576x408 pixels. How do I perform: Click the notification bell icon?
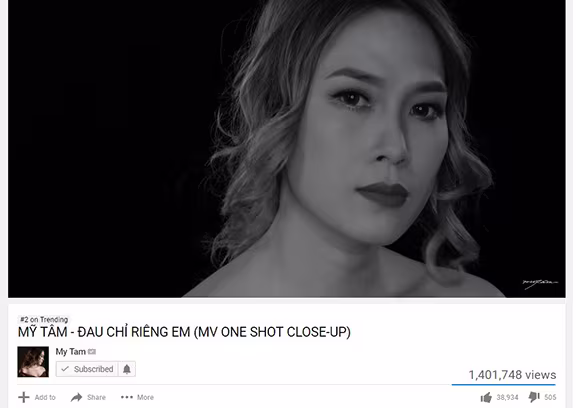[127, 369]
